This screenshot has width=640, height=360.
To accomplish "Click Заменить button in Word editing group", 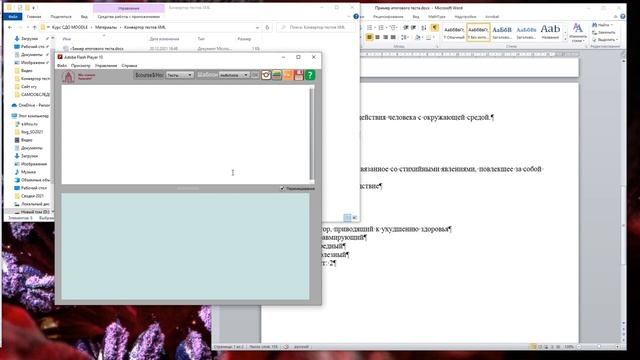I will 604,32.
